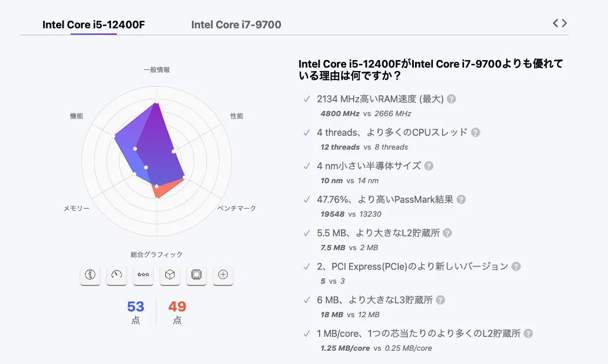Show help for 5.5 MB L2 cache item

pos(447,233)
